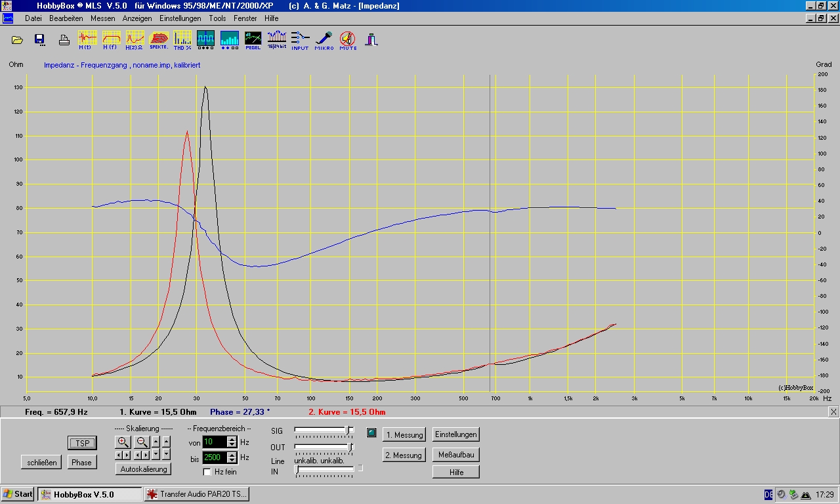Viewport: 840px width, 504px height.
Task: Adjust the bis frequency spinner arrows
Action: [232, 457]
